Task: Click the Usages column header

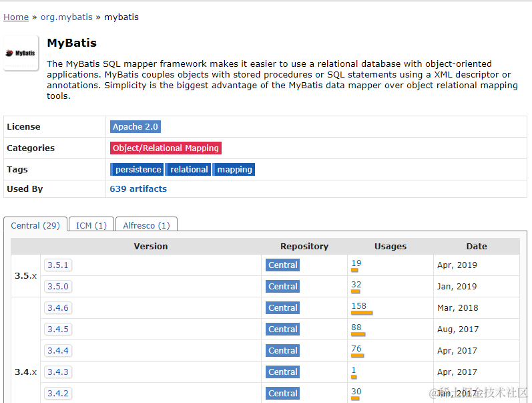Action: click(x=390, y=247)
